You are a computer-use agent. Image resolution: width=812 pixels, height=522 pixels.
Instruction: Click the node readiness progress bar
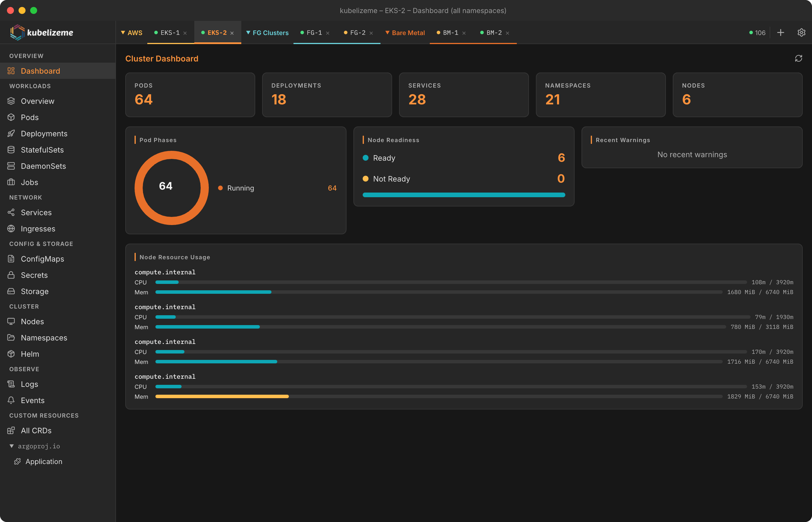pyautogui.click(x=464, y=195)
